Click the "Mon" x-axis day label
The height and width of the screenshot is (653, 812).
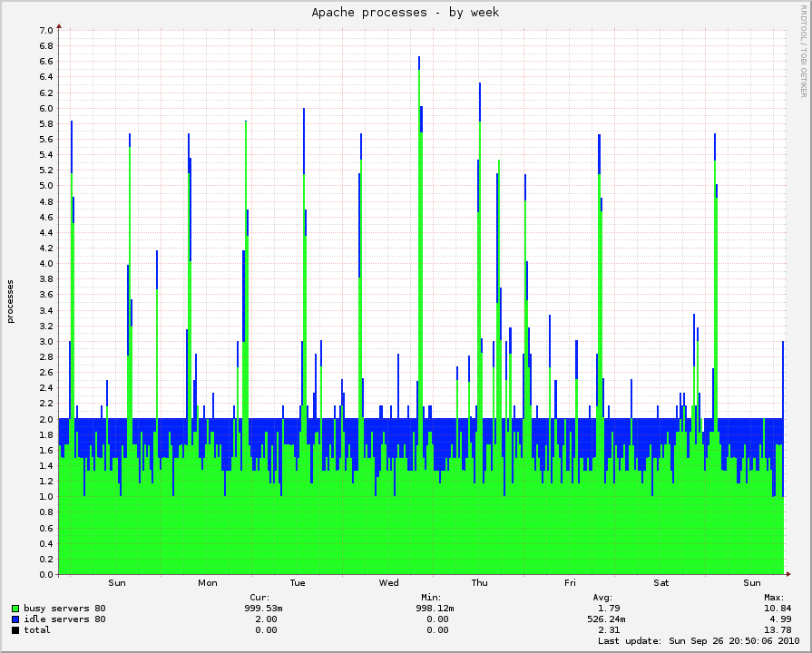208,583
